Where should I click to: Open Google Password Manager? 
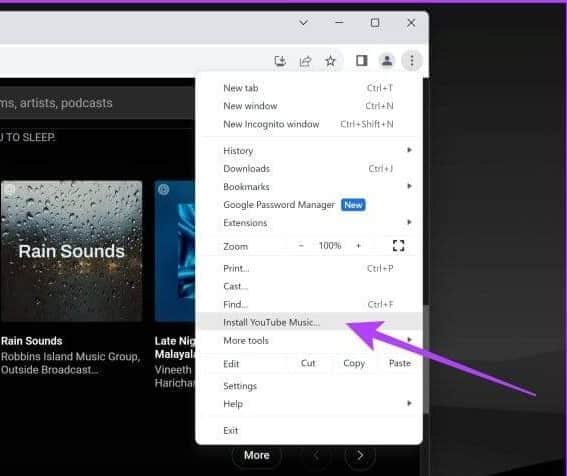308,205
